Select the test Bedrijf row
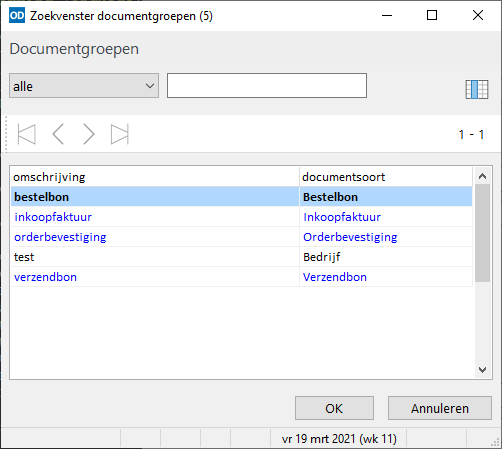The width and height of the screenshot is (502, 449). point(242,257)
